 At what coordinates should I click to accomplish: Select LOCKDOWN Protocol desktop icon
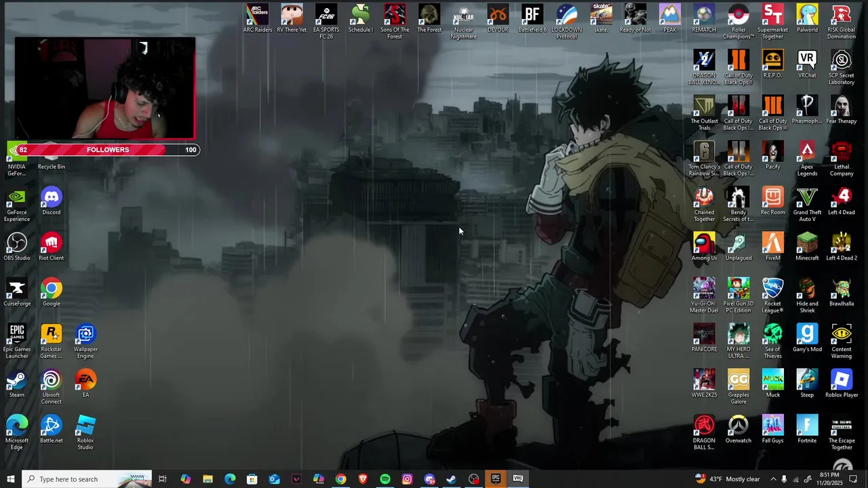(x=567, y=22)
